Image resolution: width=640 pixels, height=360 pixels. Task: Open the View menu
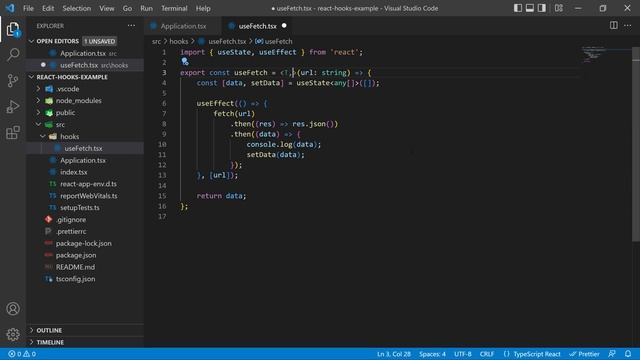107,8
